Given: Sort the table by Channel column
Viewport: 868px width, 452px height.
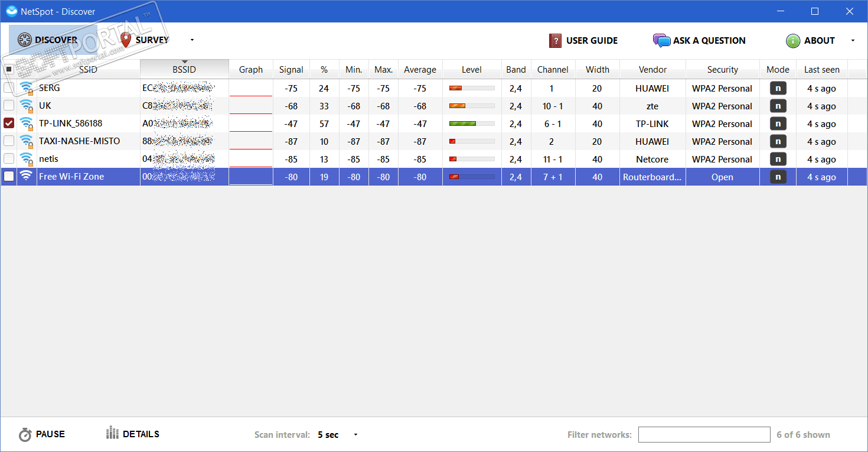Looking at the screenshot, I should [x=553, y=70].
